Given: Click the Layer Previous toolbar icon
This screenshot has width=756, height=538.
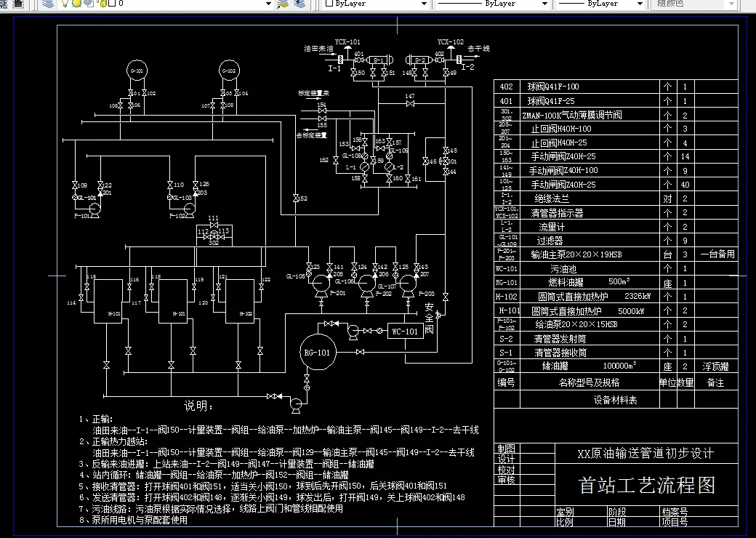Looking at the screenshot, I should (299, 4).
